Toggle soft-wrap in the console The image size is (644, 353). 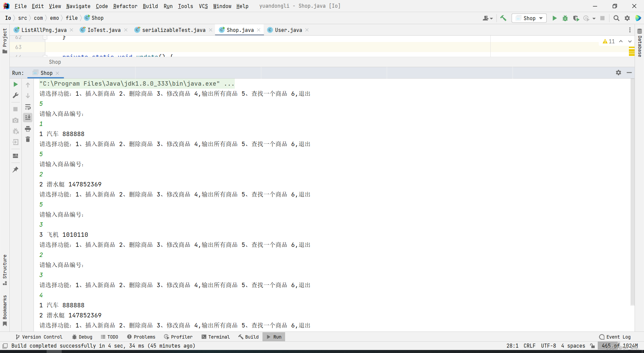point(28,107)
